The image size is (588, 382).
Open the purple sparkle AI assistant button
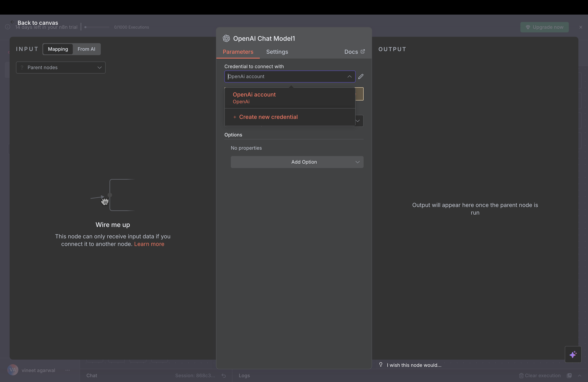(x=573, y=354)
